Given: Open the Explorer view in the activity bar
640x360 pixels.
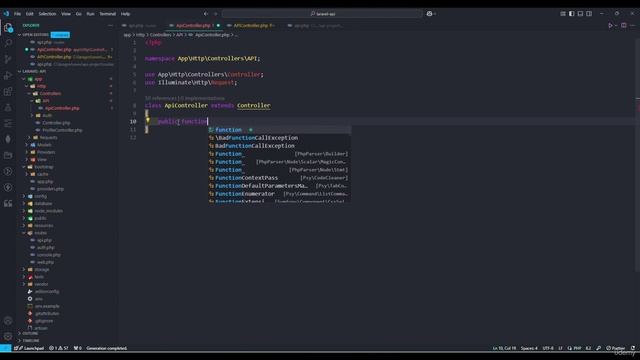Looking at the screenshot, I should (x=8, y=28).
